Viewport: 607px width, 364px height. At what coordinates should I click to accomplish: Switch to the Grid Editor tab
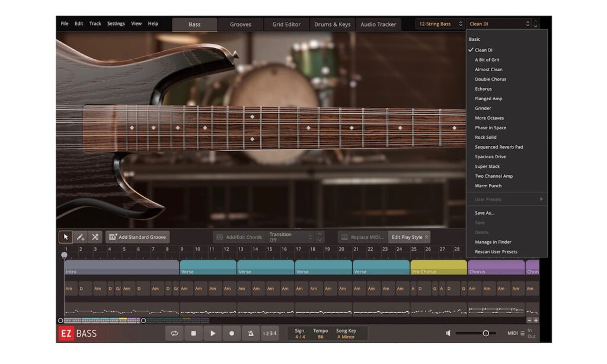click(x=286, y=24)
